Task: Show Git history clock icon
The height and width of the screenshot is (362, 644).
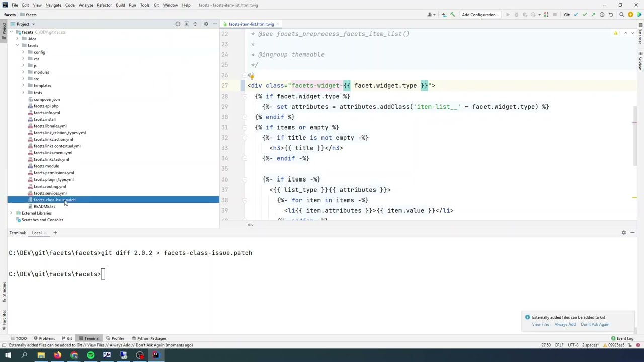Action: click(602, 15)
